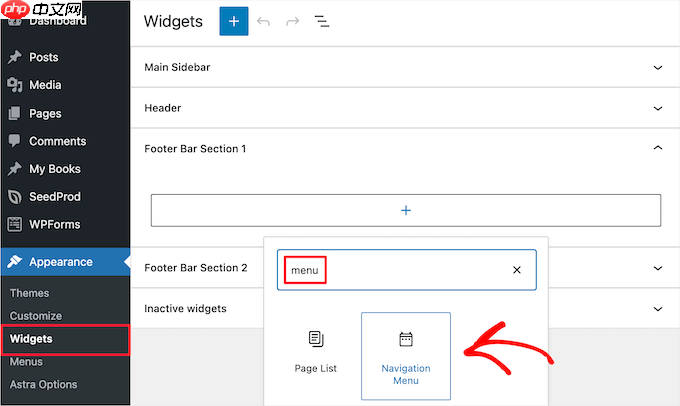
Task: Open the list view icon
Action: coord(322,21)
